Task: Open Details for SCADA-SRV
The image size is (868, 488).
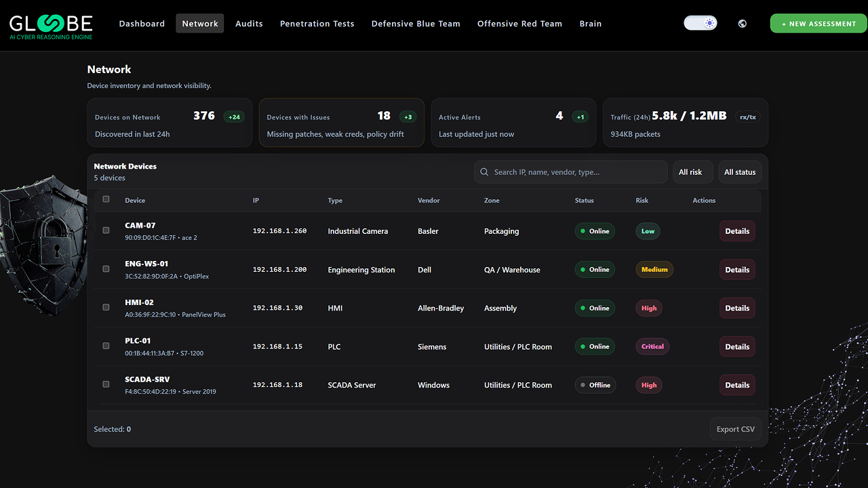Action: tap(737, 385)
